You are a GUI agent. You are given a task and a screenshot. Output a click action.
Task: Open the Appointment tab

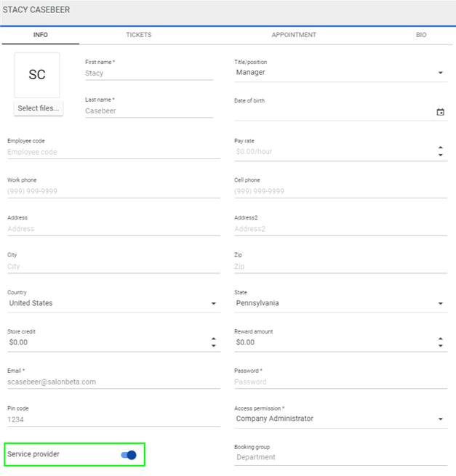pyautogui.click(x=294, y=35)
